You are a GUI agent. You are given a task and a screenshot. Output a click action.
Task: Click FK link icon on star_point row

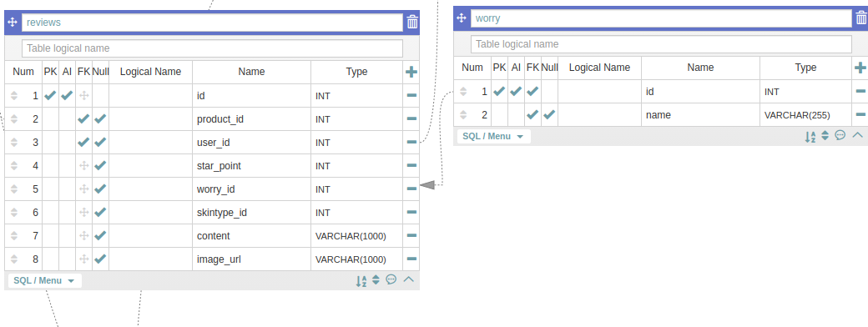click(84, 165)
